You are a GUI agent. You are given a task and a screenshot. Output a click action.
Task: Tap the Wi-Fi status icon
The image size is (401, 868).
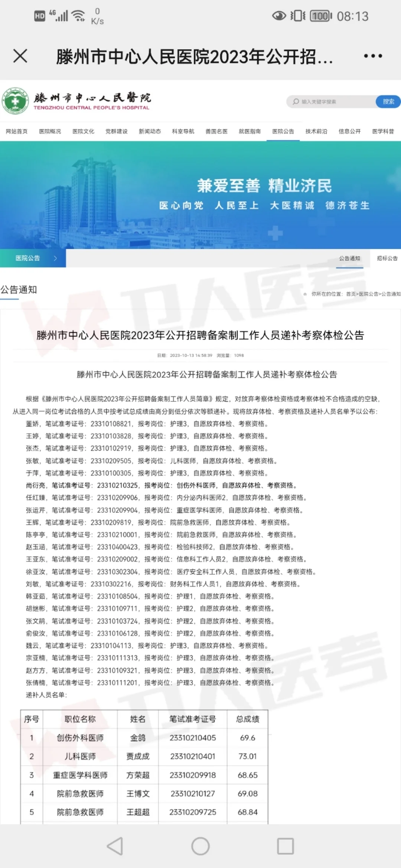click(x=78, y=16)
